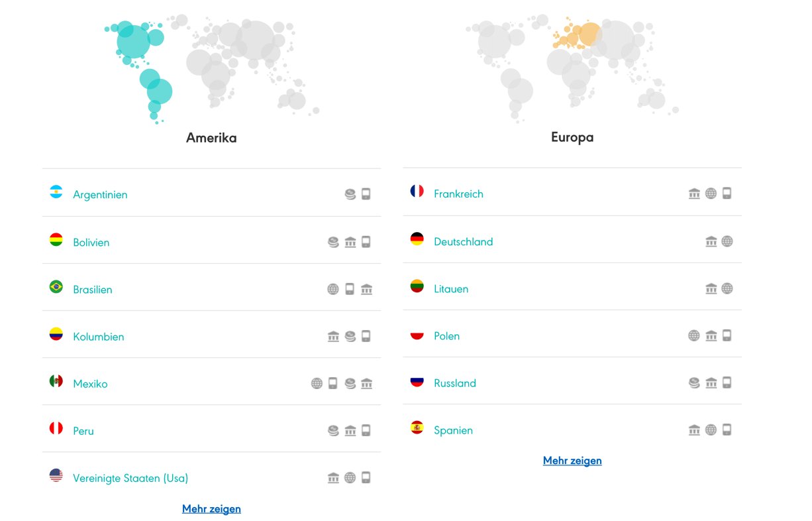812x521 pixels.
Task: Open the Kolumbien country link
Action: [99, 337]
